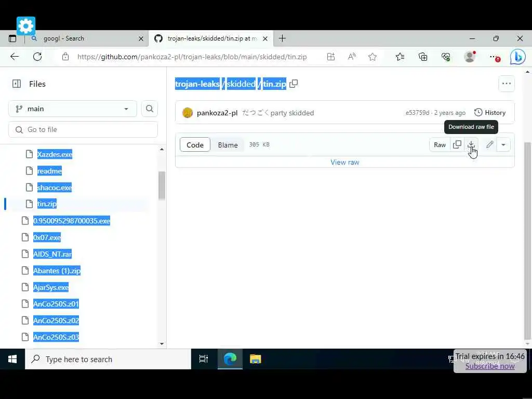The image size is (532, 399).
Task: Close the trojan-leaks GitHub tab
Action: (x=265, y=38)
